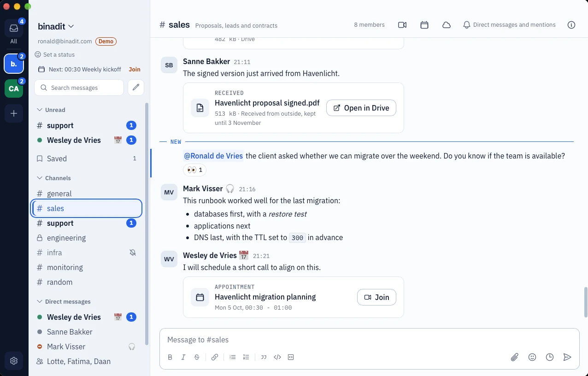The width and height of the screenshot is (588, 376).
Task: Open the general channel
Action: [87, 194]
